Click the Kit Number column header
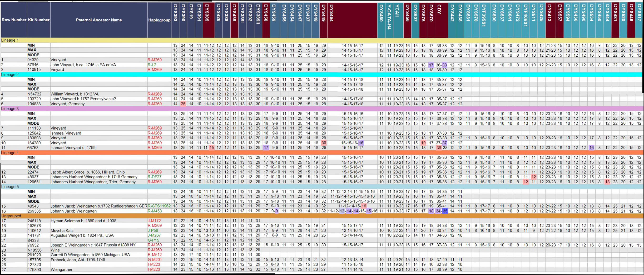The height and width of the screenshot is (275, 644). click(x=39, y=20)
